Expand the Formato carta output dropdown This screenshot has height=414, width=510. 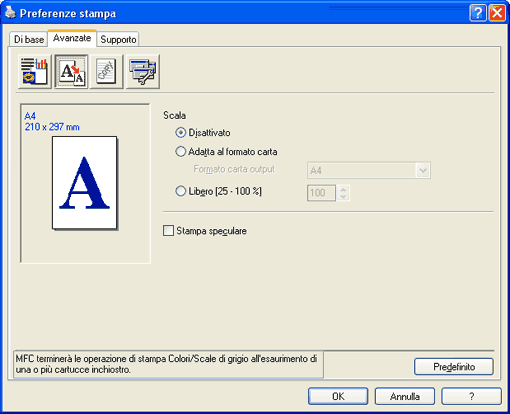coord(423,171)
